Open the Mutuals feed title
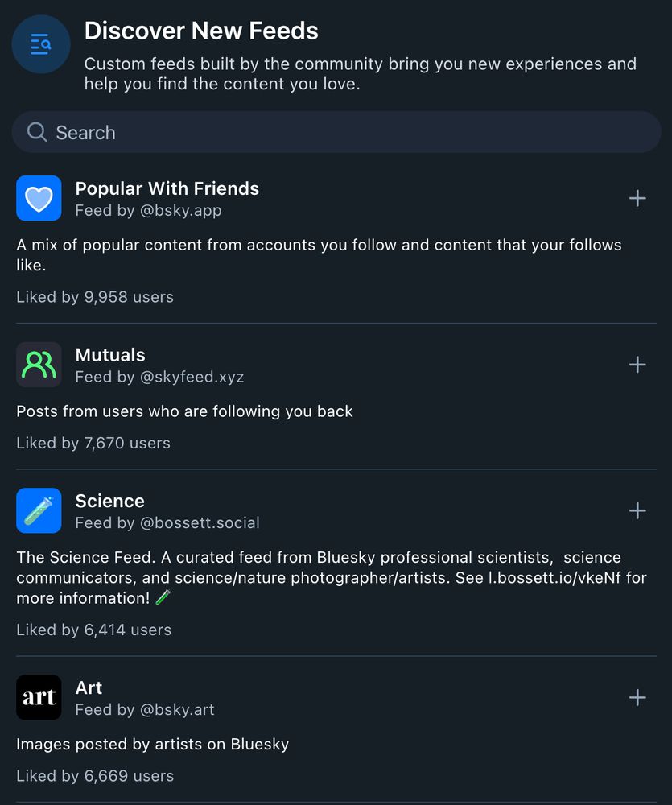 (x=110, y=355)
